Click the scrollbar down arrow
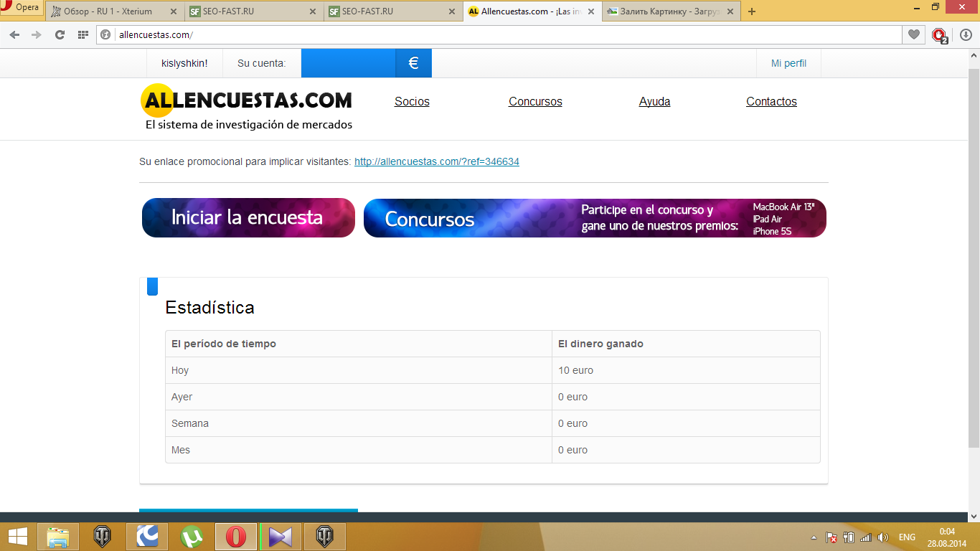The height and width of the screenshot is (551, 980). coord(974,516)
